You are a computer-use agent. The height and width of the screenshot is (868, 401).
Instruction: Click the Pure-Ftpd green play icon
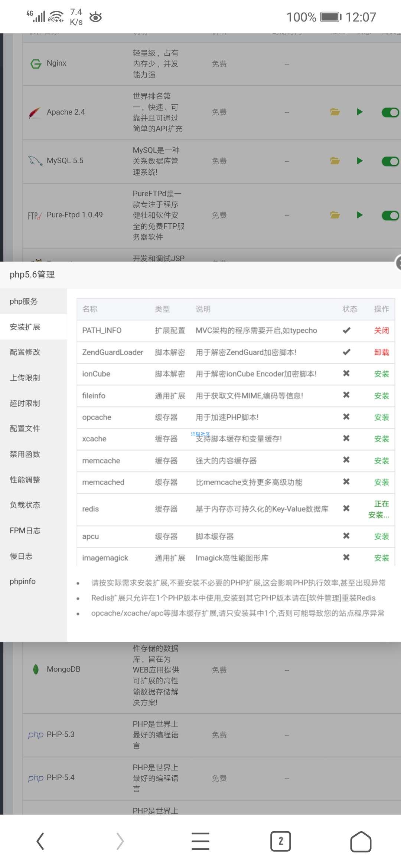(359, 215)
